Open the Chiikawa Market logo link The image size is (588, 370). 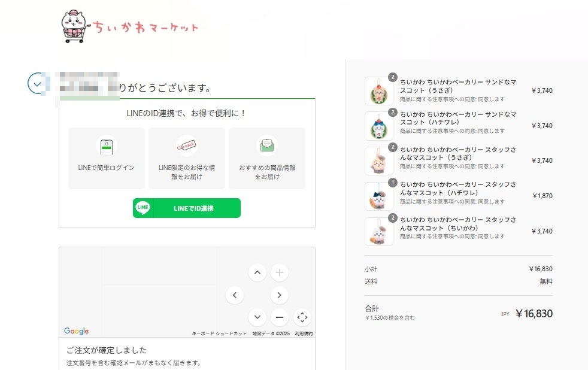coord(129,26)
